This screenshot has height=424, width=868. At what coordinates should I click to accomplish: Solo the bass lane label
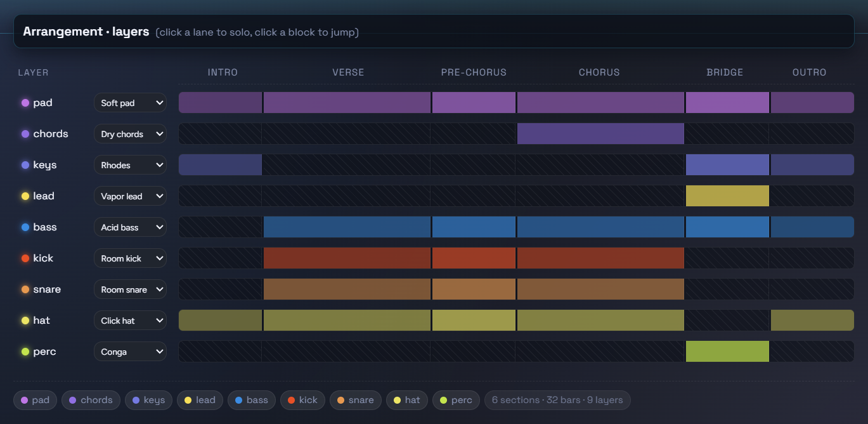coord(39,227)
